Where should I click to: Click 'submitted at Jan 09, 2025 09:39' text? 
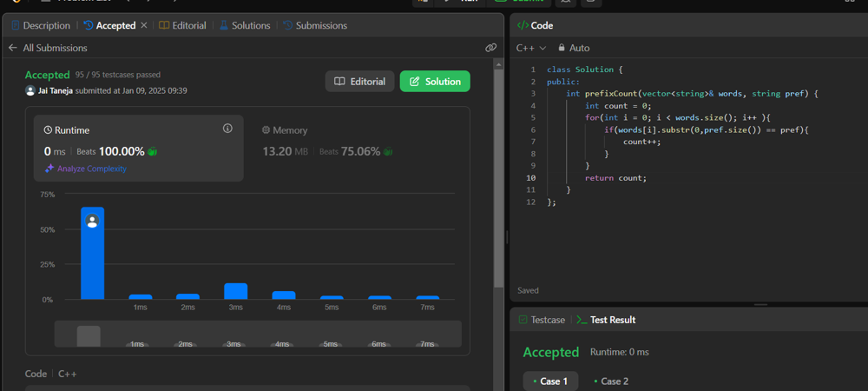(x=131, y=90)
